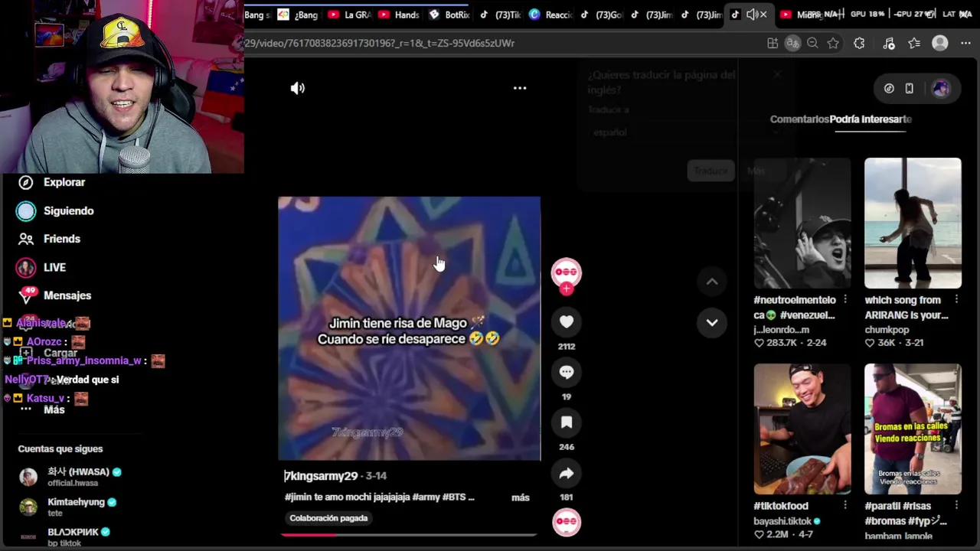This screenshot has height=551, width=980.
Task: Switch to the 'Hands' YouTube browser tab
Action: coord(399,15)
